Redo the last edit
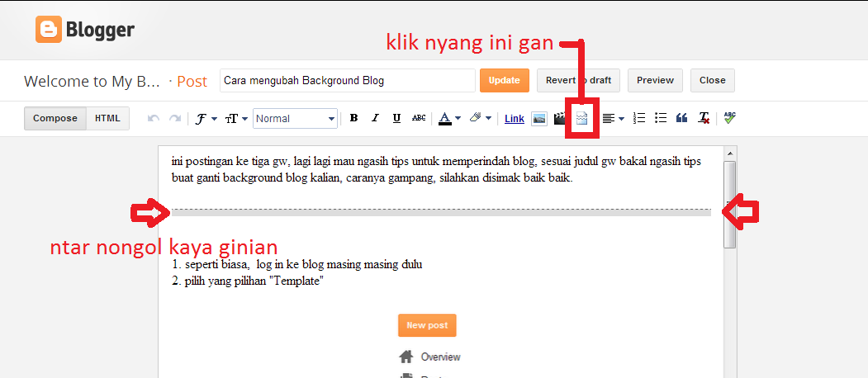 175,119
